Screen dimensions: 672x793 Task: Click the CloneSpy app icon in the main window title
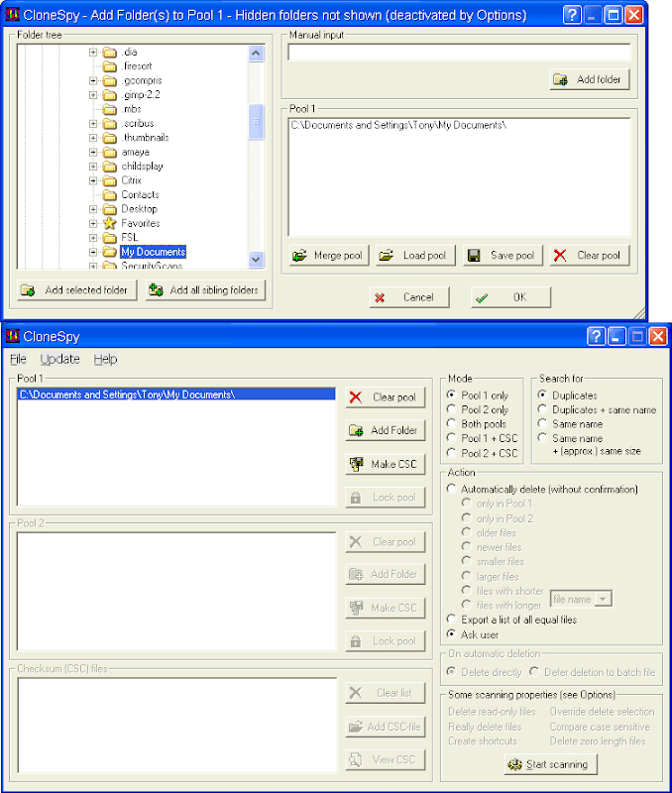pyautogui.click(x=12, y=336)
